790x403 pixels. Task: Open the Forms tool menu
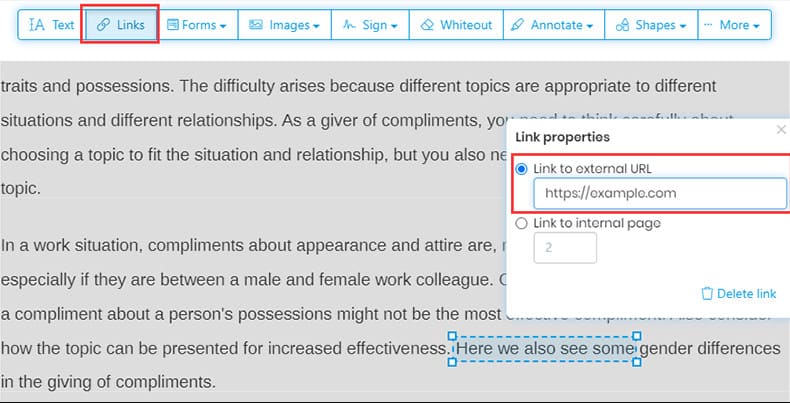(196, 25)
